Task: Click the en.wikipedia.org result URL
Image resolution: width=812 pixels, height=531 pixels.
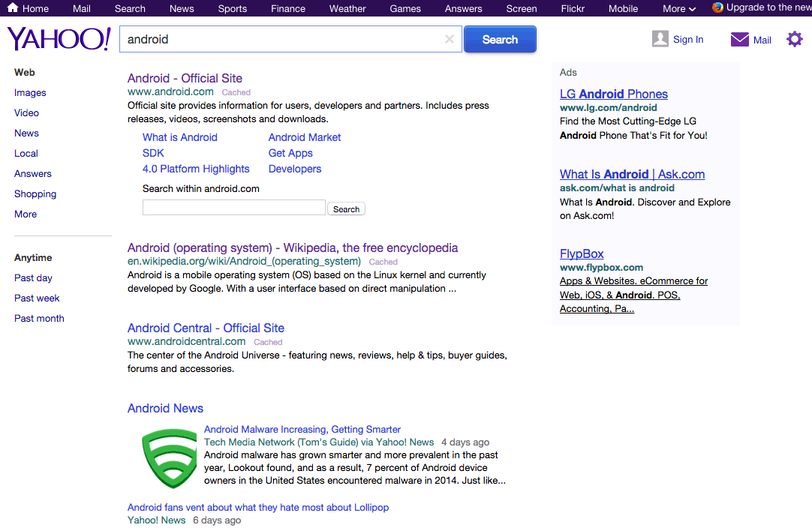Action: click(244, 261)
